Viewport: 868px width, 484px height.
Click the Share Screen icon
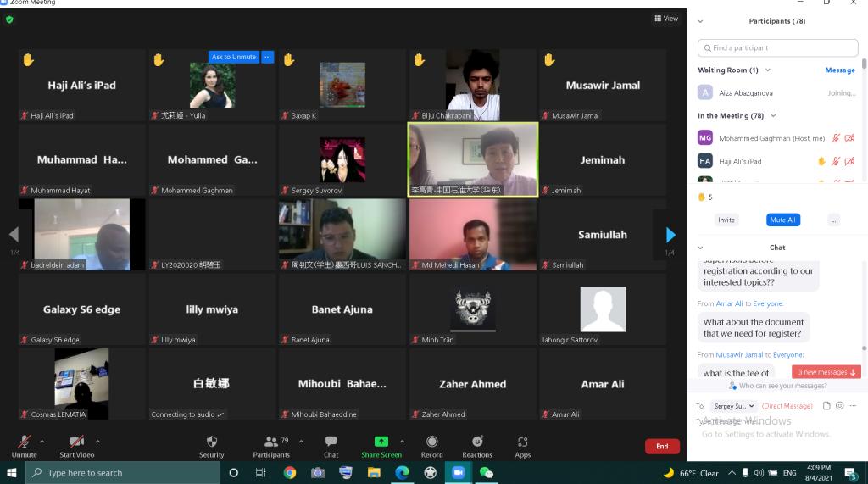pyautogui.click(x=381, y=442)
